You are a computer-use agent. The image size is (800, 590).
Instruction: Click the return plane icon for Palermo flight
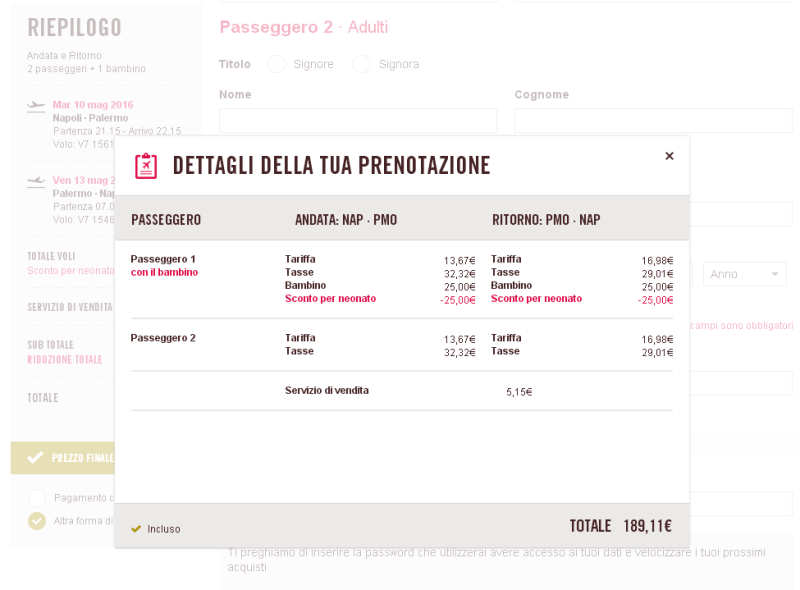click(x=36, y=181)
